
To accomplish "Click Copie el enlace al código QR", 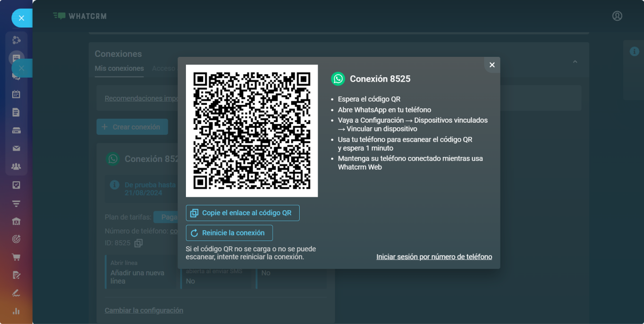I will point(243,213).
